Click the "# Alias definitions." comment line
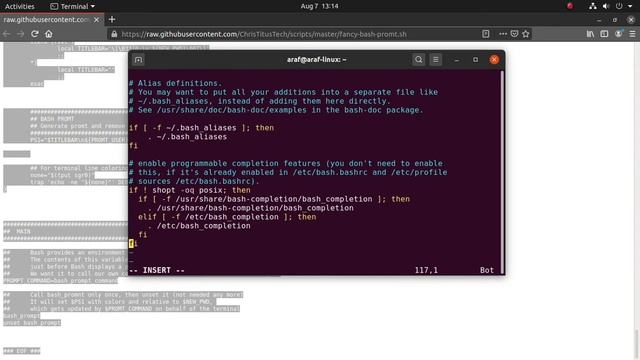Image resolution: width=640 pixels, height=360 pixels. coord(176,83)
